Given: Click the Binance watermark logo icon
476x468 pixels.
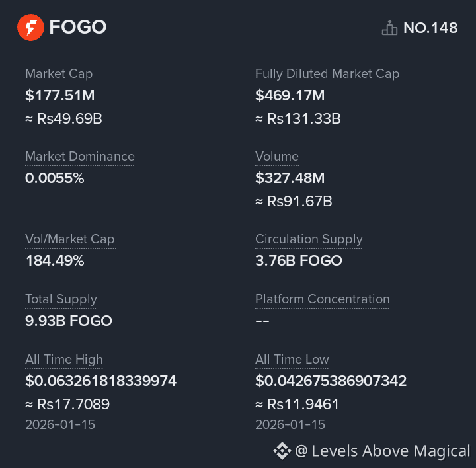Looking at the screenshot, I should (282, 451).
